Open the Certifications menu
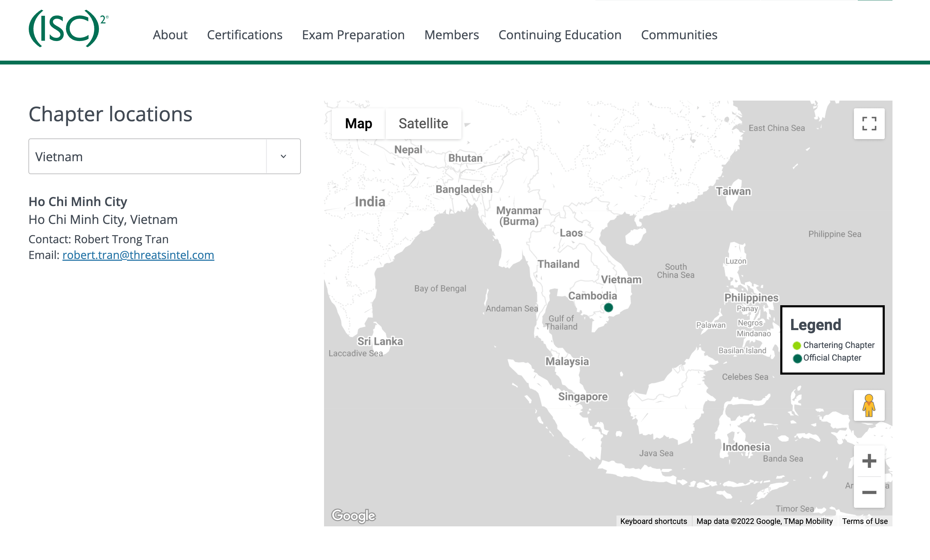 (244, 35)
